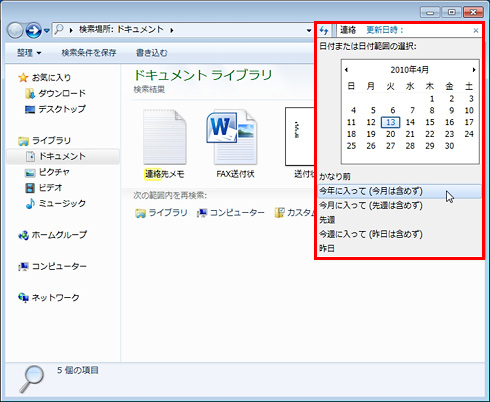Maximize the Explorer window

pos(452,12)
